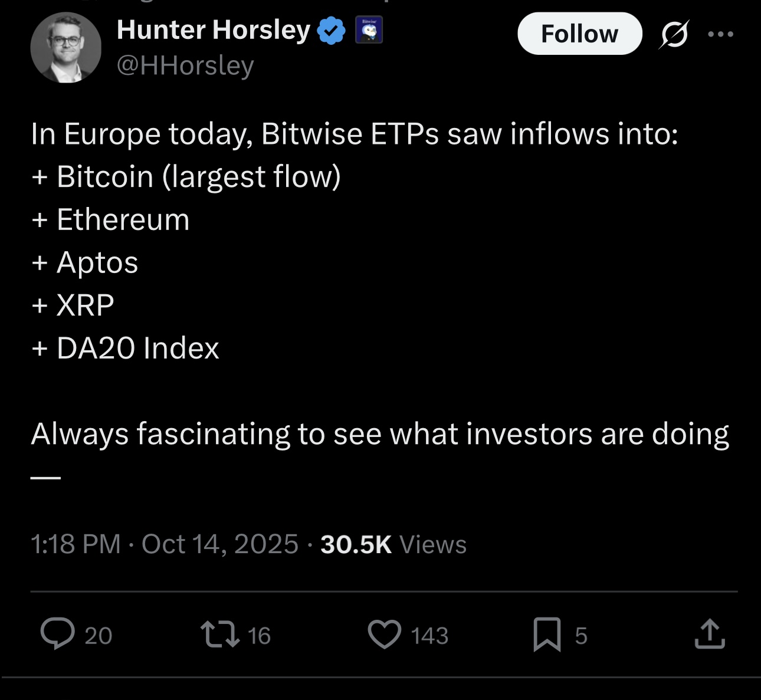Click the tweet text about Bitwise ETPs
Image resolution: width=761 pixels, height=700 pixels.
(x=354, y=134)
